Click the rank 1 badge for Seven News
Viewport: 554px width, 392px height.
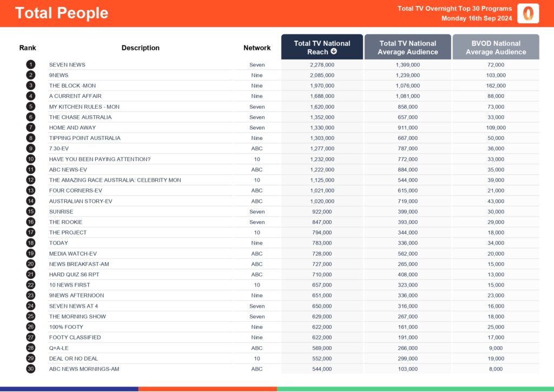[31, 65]
